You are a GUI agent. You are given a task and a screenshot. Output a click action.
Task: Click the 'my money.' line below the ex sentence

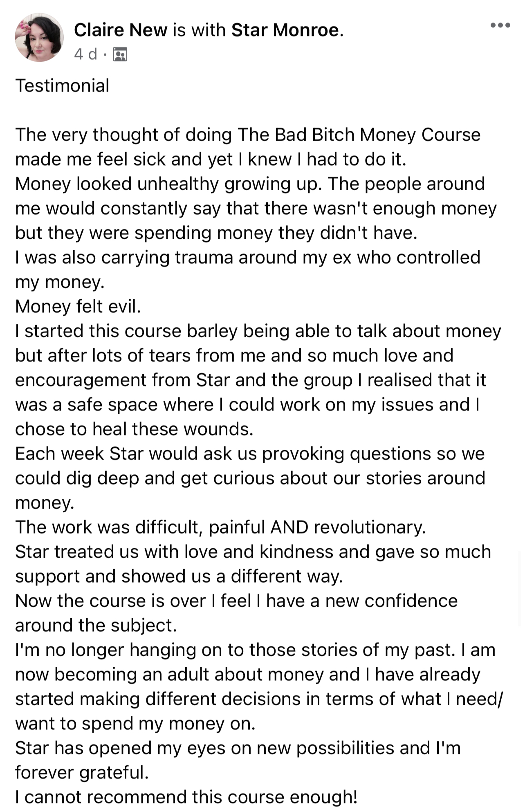tap(60, 282)
